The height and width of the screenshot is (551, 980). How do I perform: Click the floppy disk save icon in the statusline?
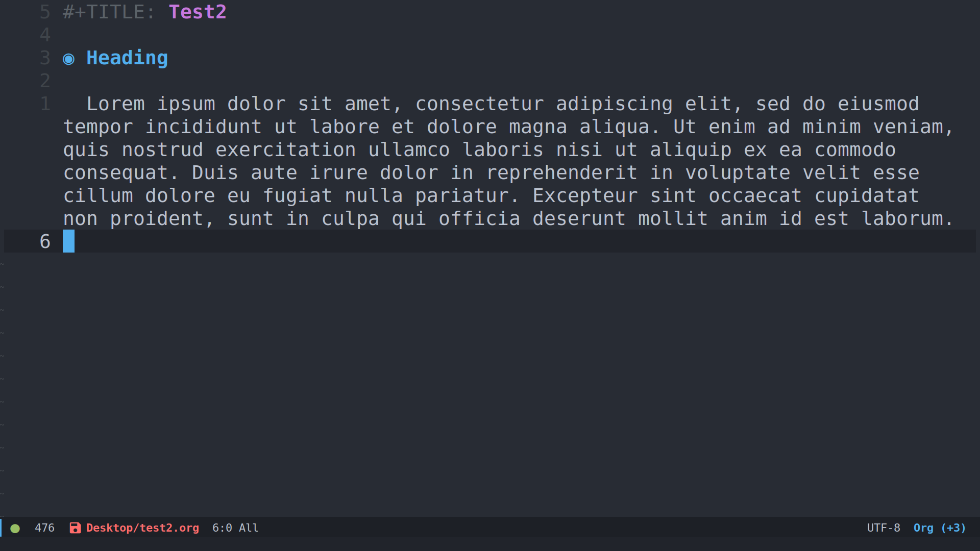pos(75,528)
